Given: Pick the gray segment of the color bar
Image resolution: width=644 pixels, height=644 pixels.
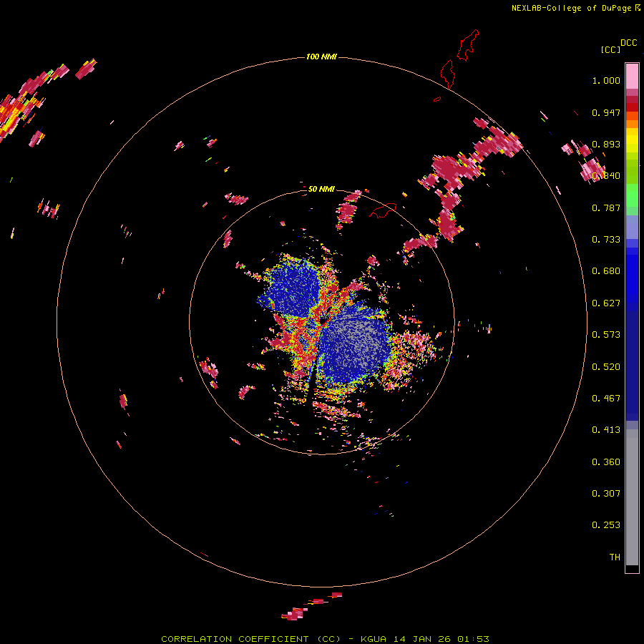Looking at the screenshot, I should 632,497.
